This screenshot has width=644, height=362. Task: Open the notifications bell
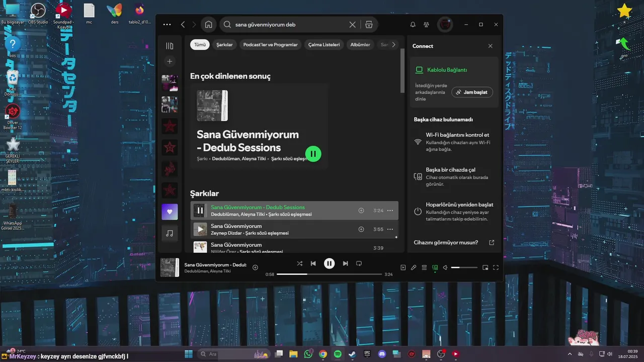click(413, 25)
